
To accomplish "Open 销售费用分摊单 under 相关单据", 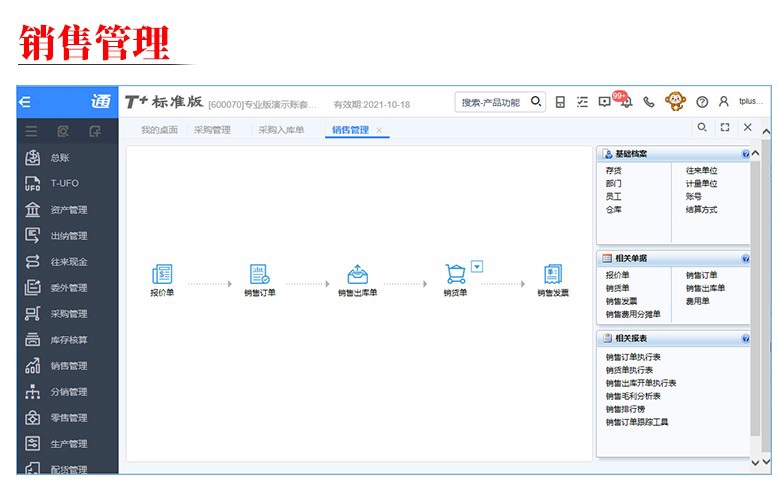I will click(x=633, y=314).
